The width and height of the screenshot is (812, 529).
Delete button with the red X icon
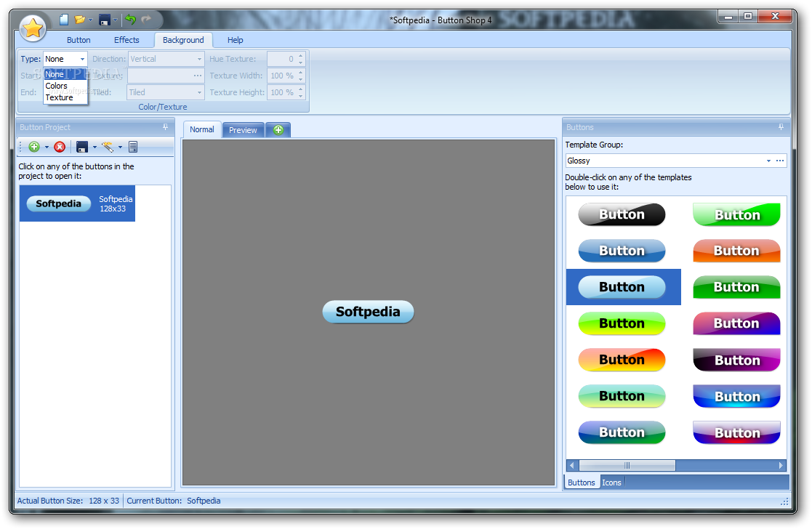pyautogui.click(x=60, y=147)
